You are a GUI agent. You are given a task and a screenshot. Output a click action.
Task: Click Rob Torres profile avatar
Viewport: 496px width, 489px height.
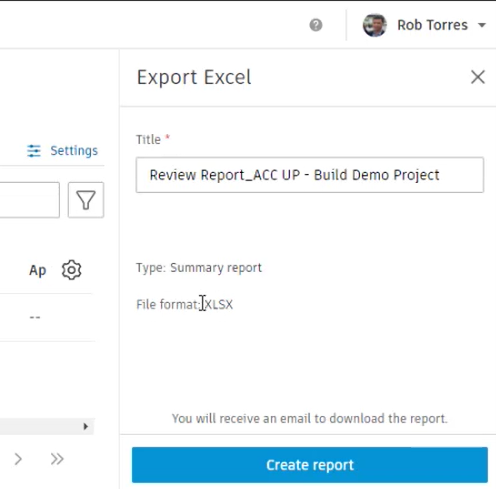click(x=375, y=25)
